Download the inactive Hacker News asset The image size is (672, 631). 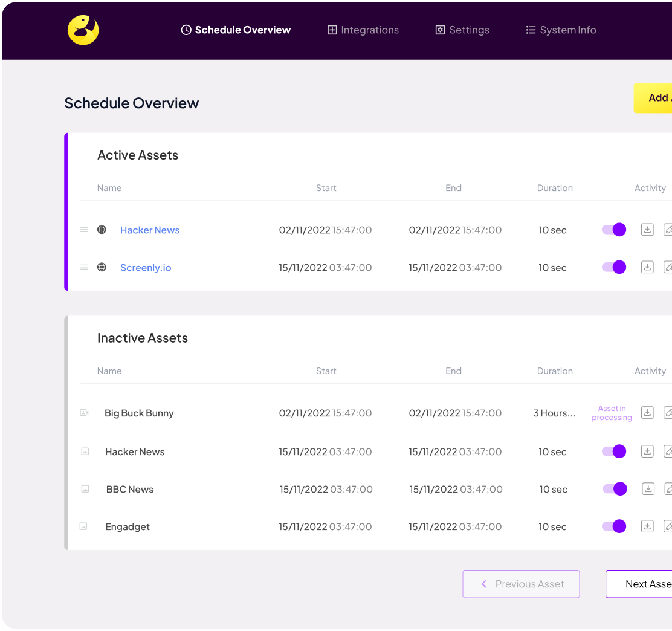tap(647, 451)
